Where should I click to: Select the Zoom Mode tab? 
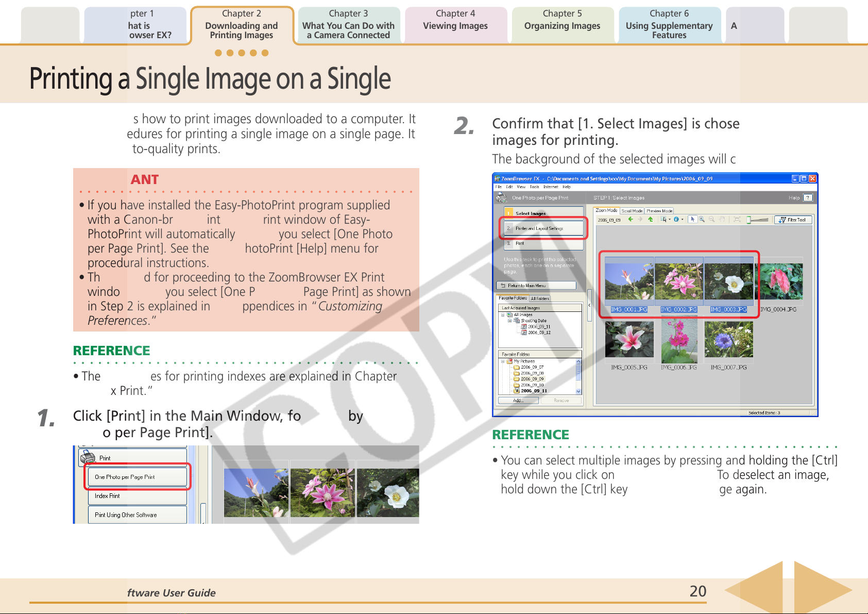pyautogui.click(x=606, y=210)
